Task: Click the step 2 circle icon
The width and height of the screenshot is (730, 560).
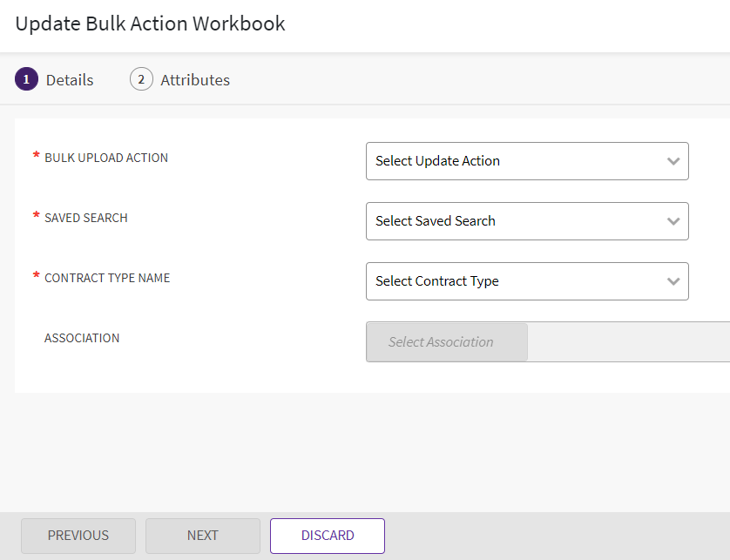Action: (141, 79)
